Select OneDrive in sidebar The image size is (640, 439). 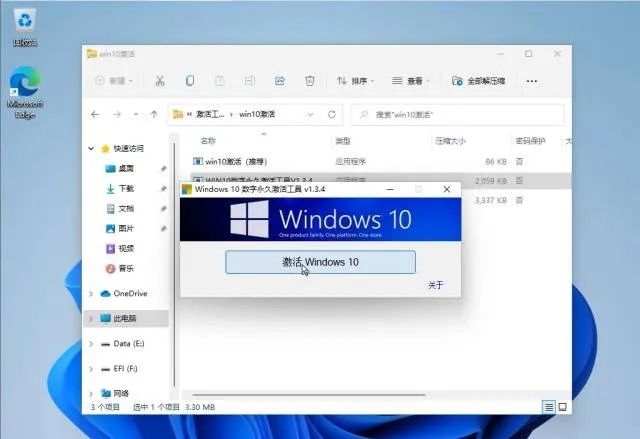130,293
